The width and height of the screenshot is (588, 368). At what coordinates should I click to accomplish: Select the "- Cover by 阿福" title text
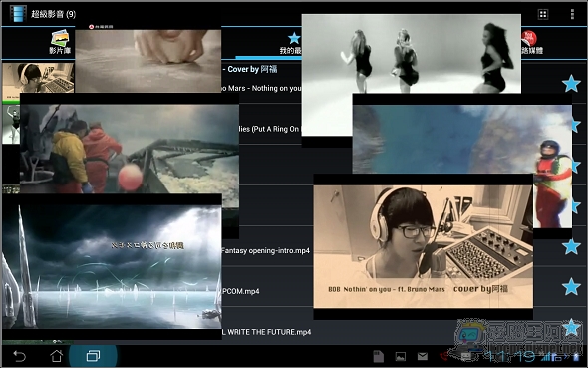click(x=250, y=69)
